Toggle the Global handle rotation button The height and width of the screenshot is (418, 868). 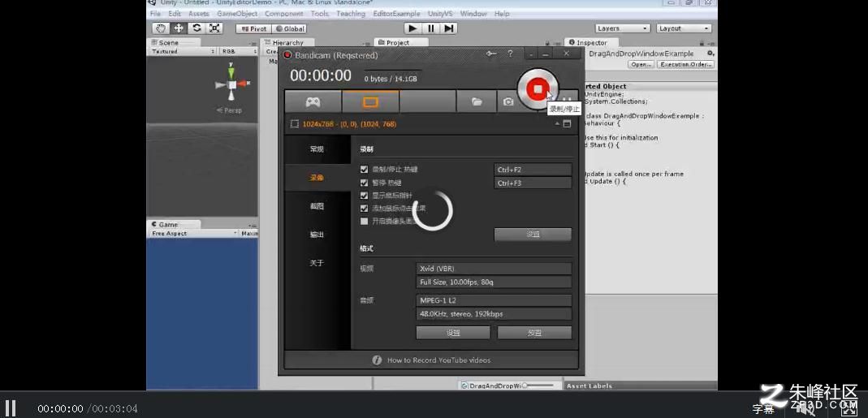coord(289,28)
